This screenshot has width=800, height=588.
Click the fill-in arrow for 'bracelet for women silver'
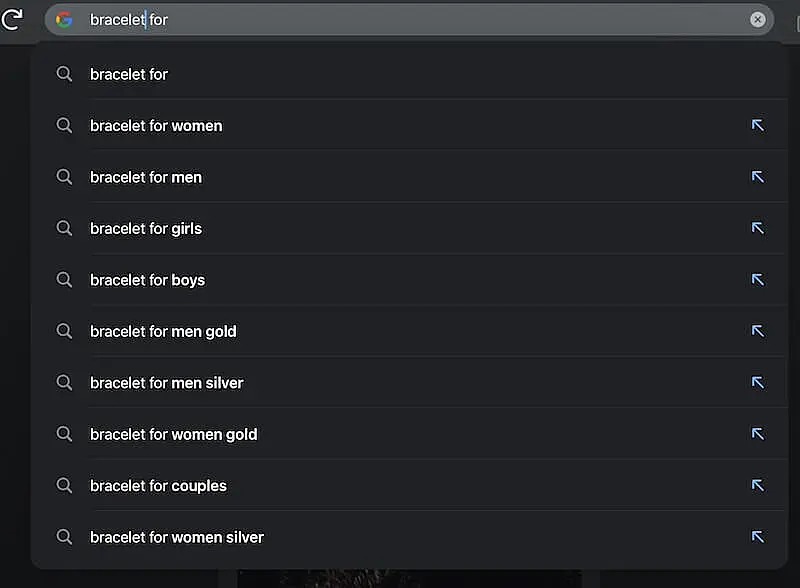coord(757,537)
